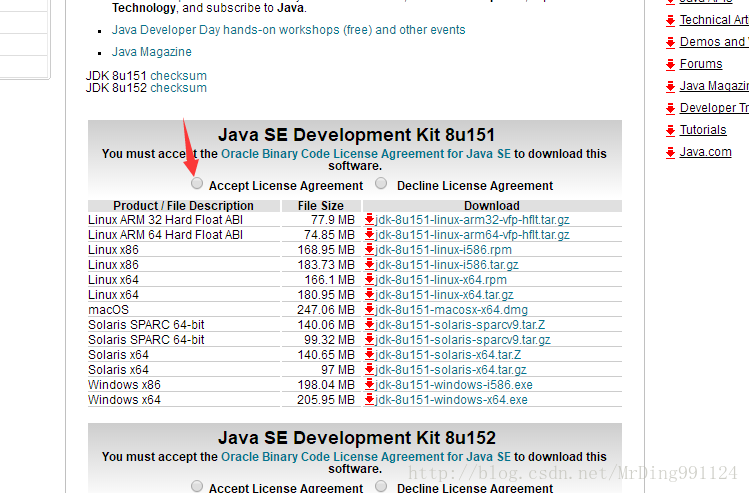749x493 pixels.
Task: Click download arrow icon for jdk-8u151-linux-arm32-vfp-hflt.tar.gz
Action: pyautogui.click(x=369, y=220)
